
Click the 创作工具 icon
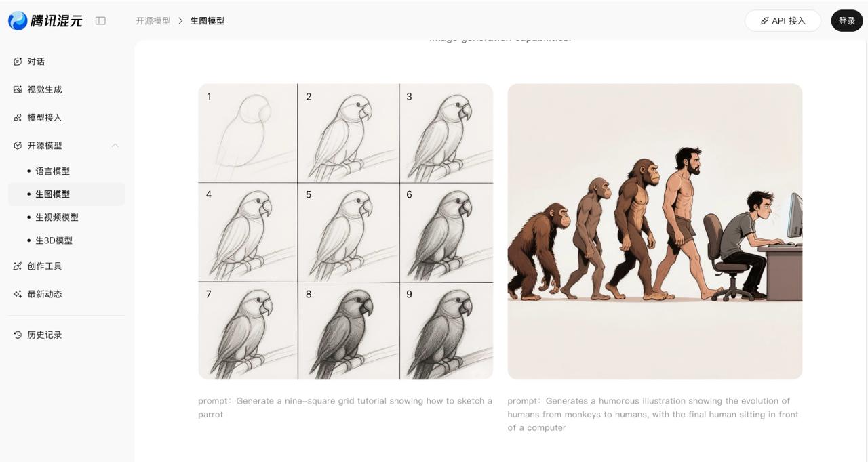(x=18, y=266)
